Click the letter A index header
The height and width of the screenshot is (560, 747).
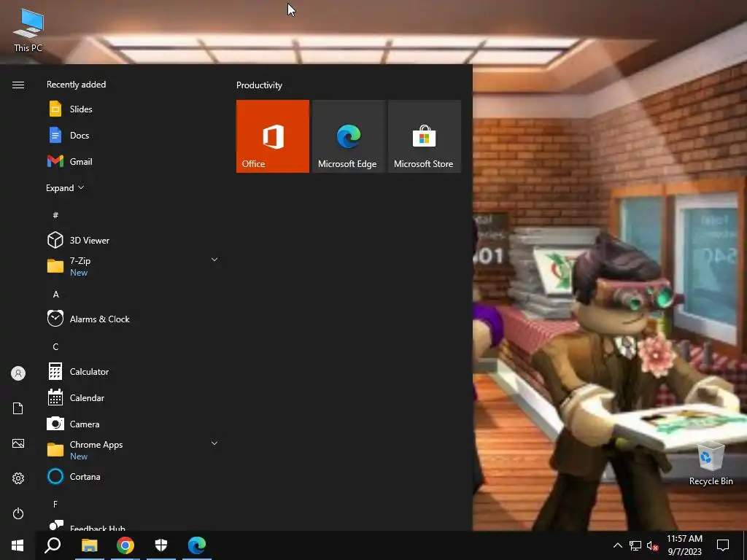55,295
